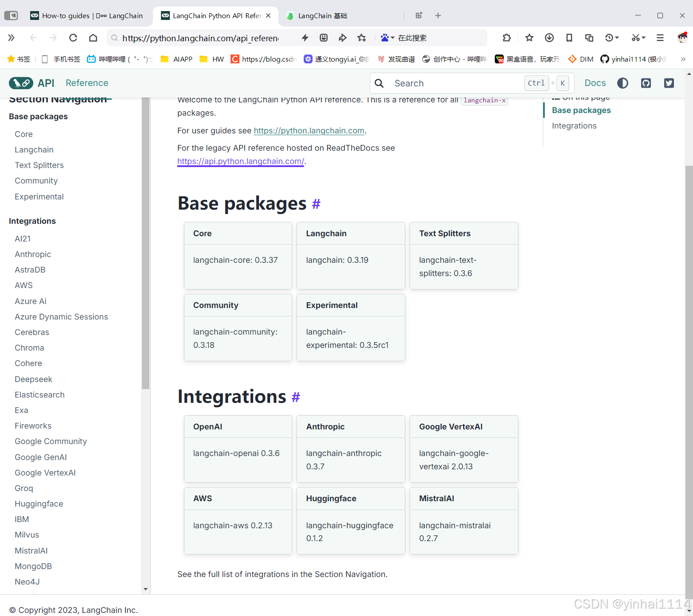Follow the https://python.langchain.com link
Screen dimensions: 693x616
pyautogui.click(x=309, y=131)
